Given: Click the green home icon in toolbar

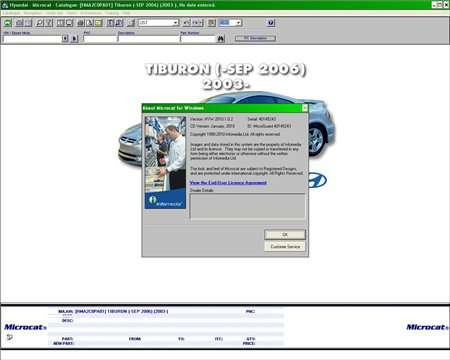Looking at the screenshot, I should tap(8, 23).
